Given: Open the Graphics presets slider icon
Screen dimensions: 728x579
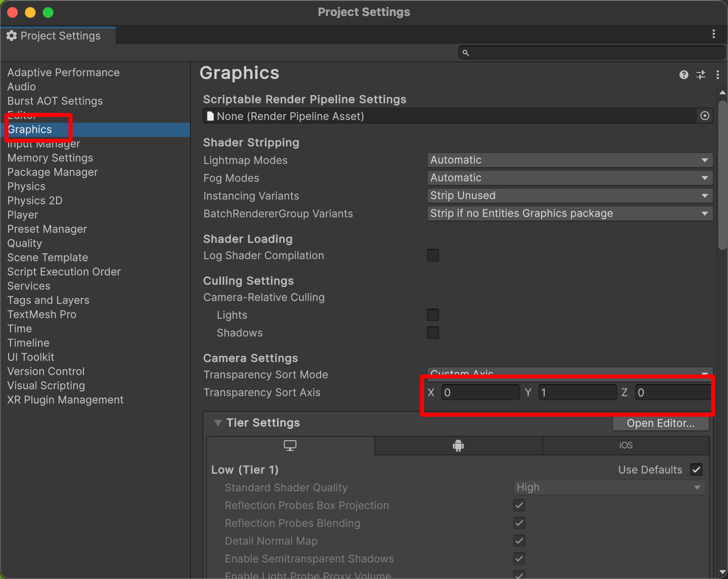Looking at the screenshot, I should click(x=701, y=75).
